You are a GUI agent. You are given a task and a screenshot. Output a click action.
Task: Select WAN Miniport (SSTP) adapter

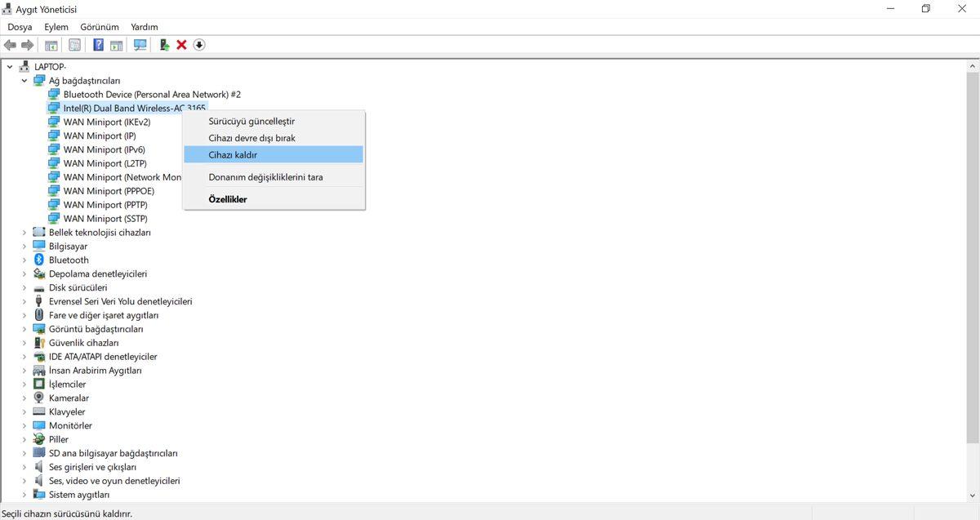[x=105, y=219]
